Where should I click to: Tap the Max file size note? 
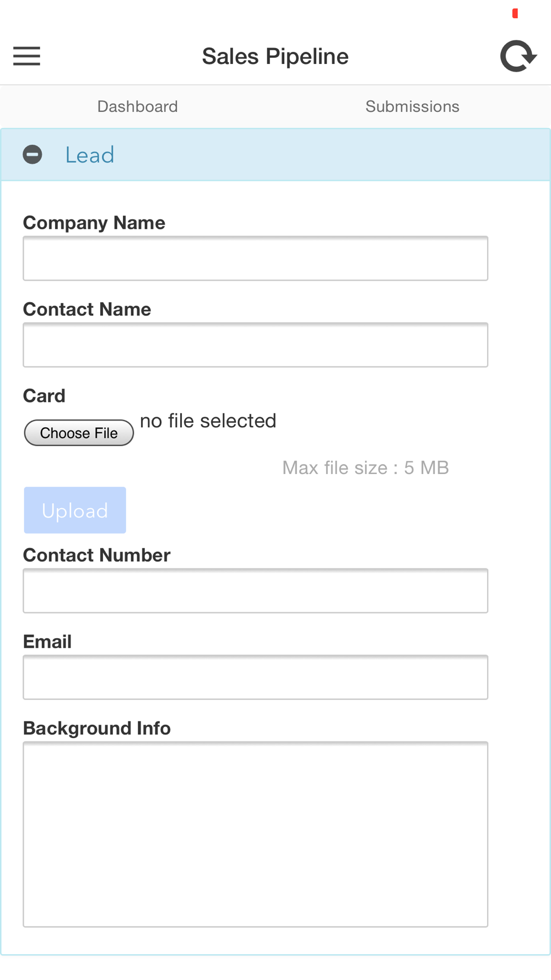coord(366,468)
